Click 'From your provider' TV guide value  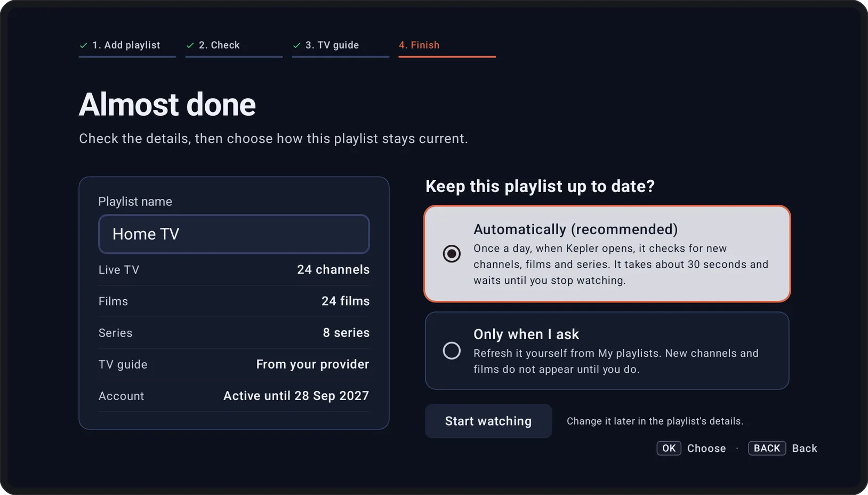click(312, 364)
